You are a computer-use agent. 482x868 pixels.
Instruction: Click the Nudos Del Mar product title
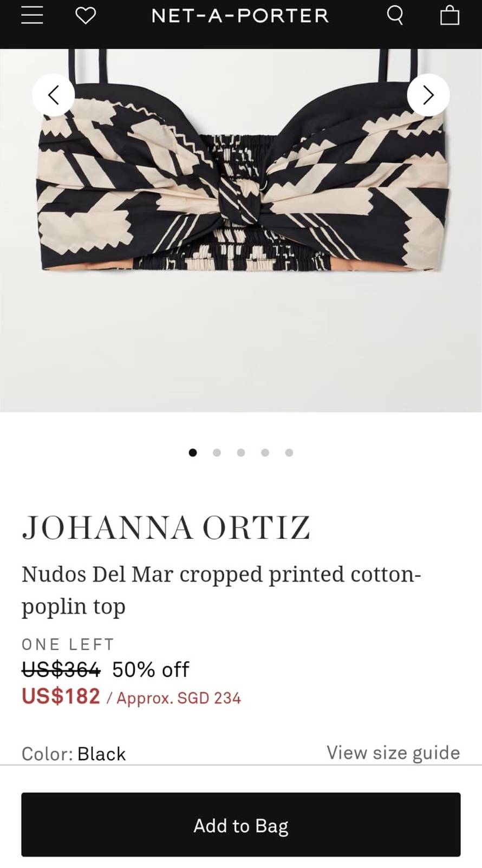[x=221, y=590]
